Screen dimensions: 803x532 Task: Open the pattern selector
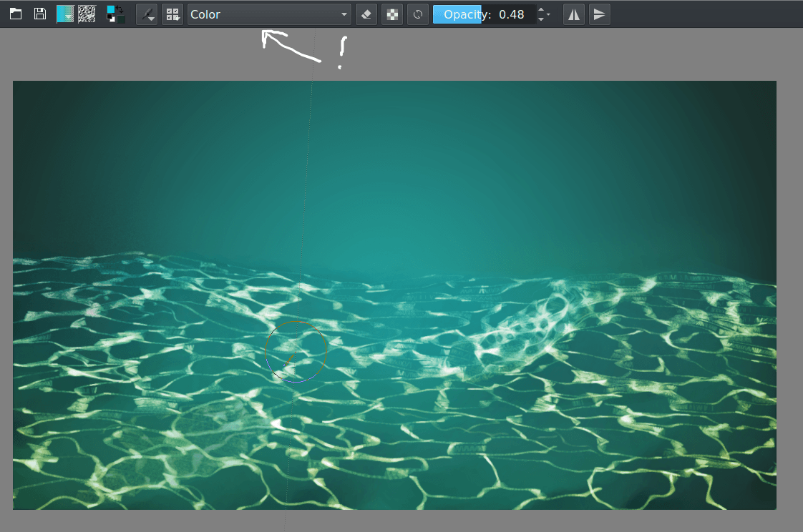point(87,14)
